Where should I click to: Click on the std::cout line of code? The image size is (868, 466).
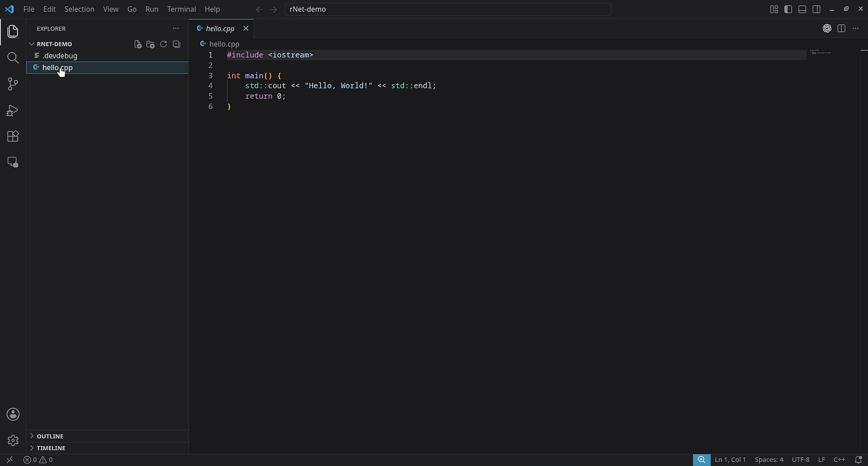click(x=340, y=86)
